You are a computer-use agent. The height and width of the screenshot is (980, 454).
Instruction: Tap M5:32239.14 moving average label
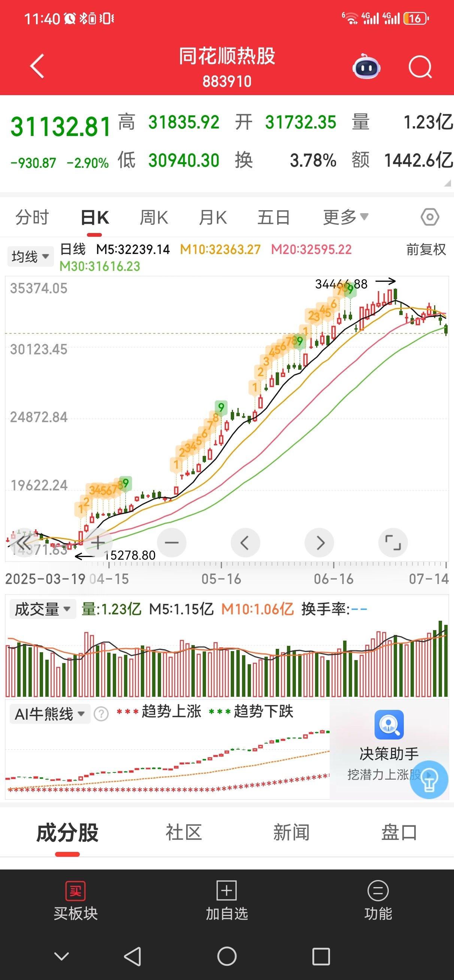click(x=133, y=249)
